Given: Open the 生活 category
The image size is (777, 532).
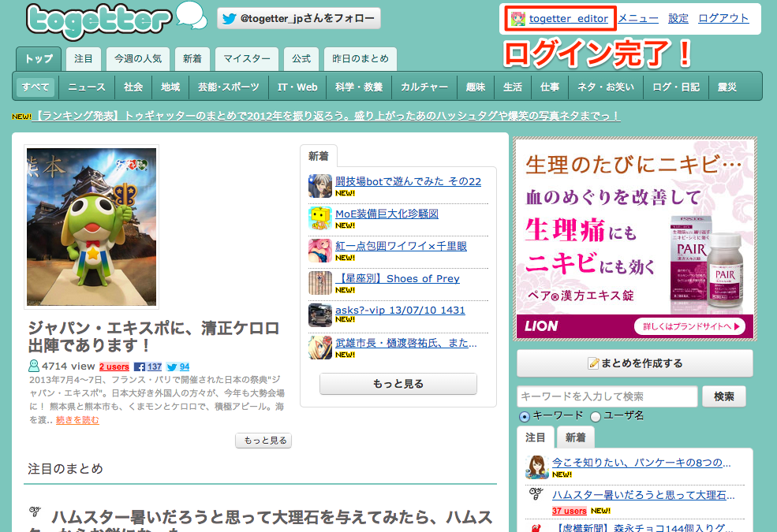Looking at the screenshot, I should pos(513,87).
